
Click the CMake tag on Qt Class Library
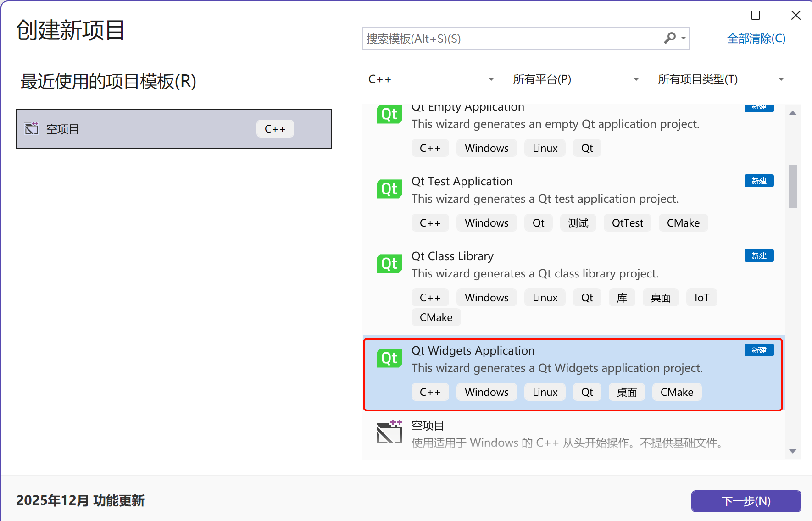[435, 317]
